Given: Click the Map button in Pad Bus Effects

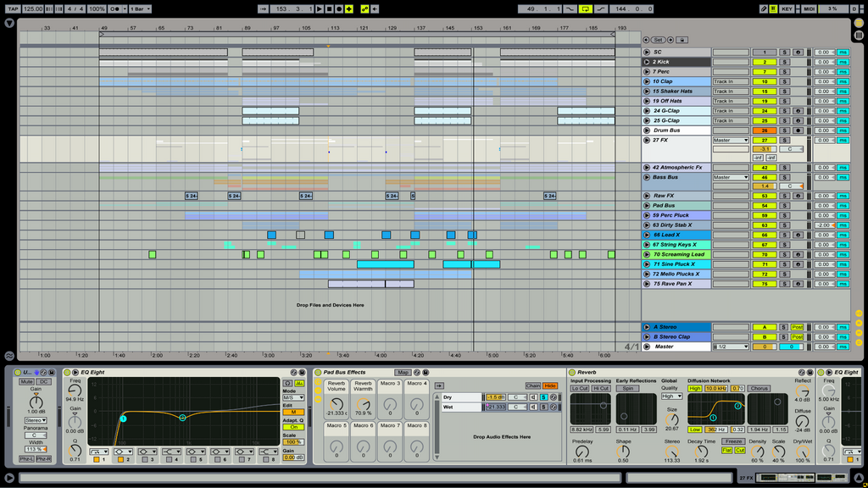Looking at the screenshot, I should coord(403,372).
